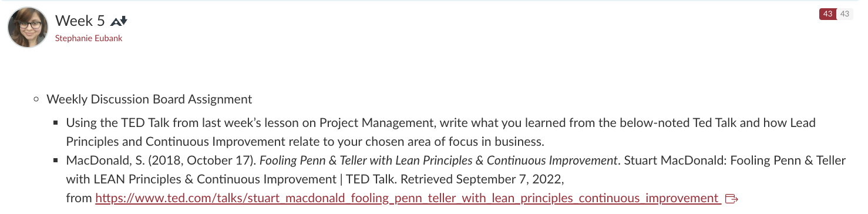Follow the ted.com Stuart MacDonald talk link
868x214 pixels.
click(x=408, y=198)
